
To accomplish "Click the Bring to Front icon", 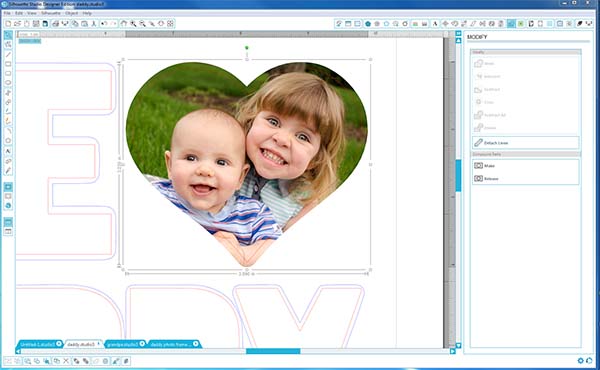I will (x=76, y=361).
